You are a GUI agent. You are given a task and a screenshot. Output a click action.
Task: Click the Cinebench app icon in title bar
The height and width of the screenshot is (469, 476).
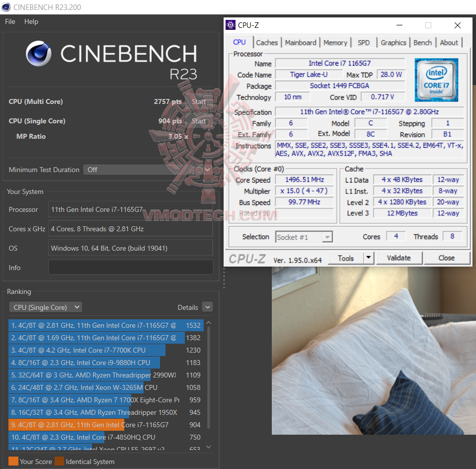pyautogui.click(x=6, y=7)
